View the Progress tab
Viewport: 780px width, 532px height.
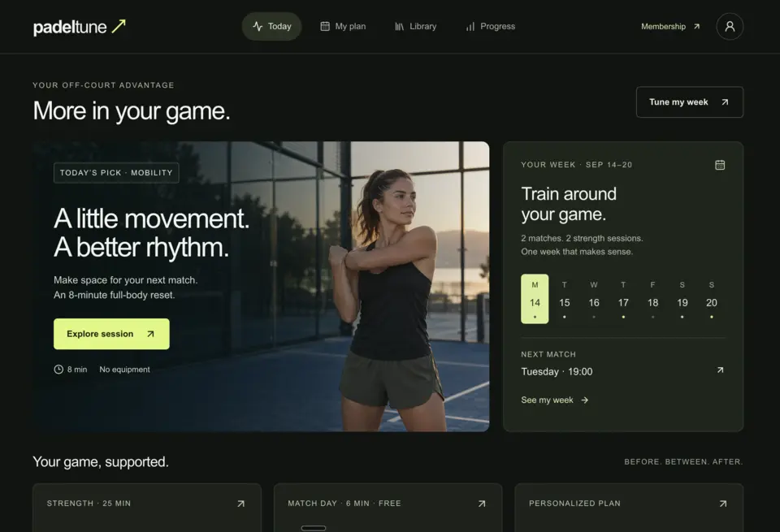(x=491, y=26)
